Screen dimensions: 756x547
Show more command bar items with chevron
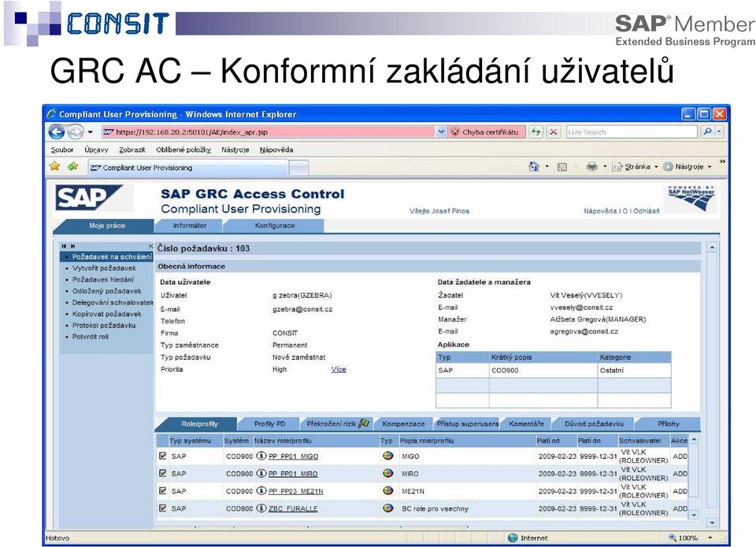tap(722, 161)
